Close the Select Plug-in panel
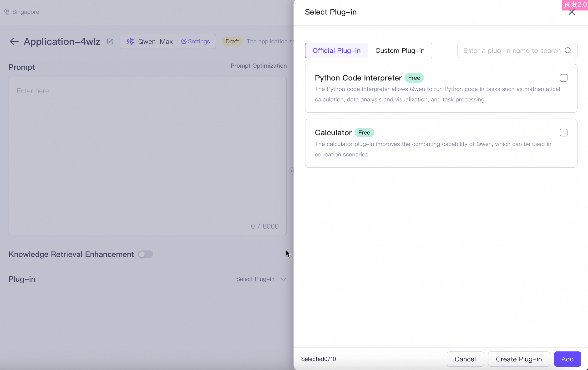The height and width of the screenshot is (370, 588). click(x=571, y=12)
